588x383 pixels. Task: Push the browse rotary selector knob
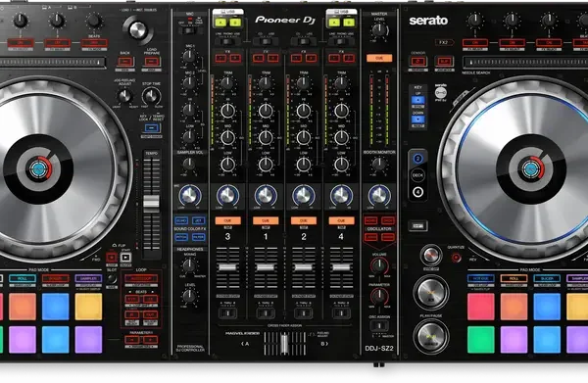pos(137,30)
